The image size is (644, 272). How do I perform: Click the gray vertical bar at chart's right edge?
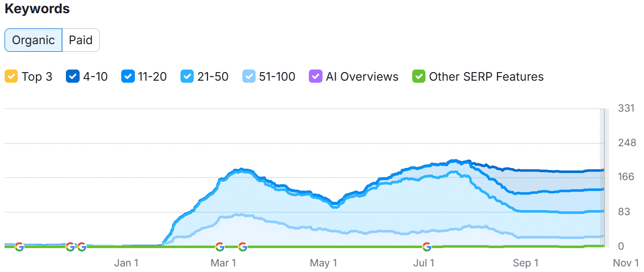(603, 178)
